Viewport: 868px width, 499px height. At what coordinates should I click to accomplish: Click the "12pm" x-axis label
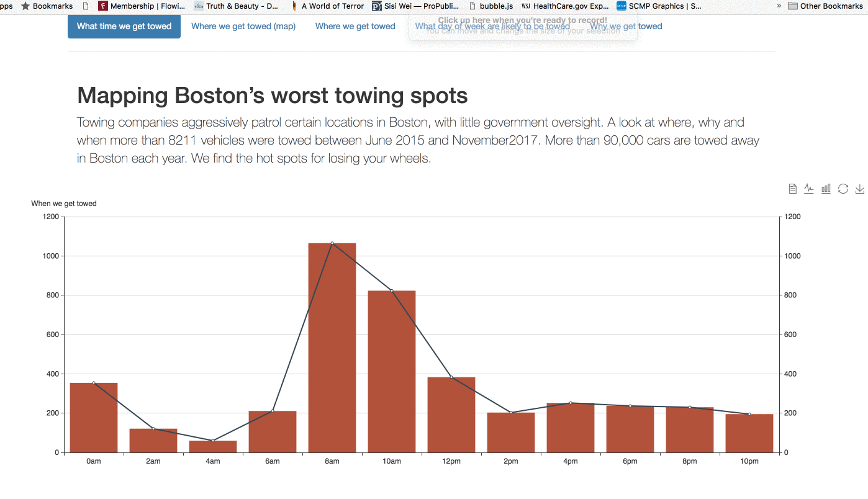451,462
